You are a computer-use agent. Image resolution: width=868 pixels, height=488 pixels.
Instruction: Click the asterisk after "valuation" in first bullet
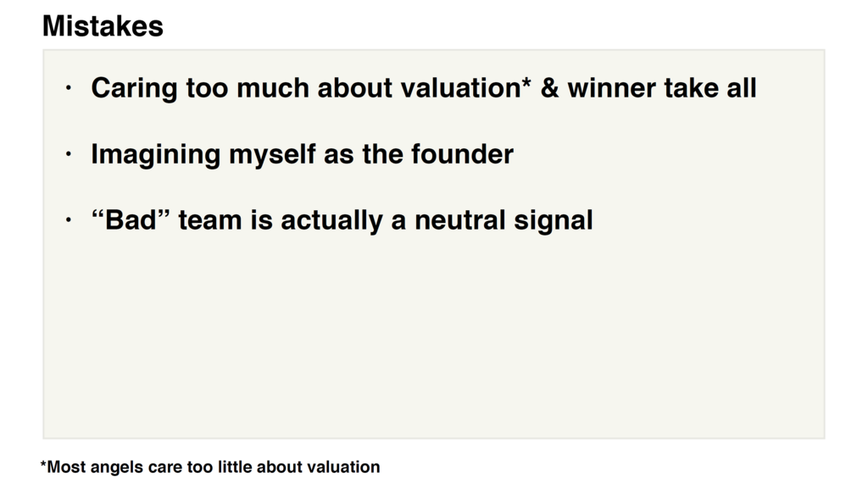(526, 84)
